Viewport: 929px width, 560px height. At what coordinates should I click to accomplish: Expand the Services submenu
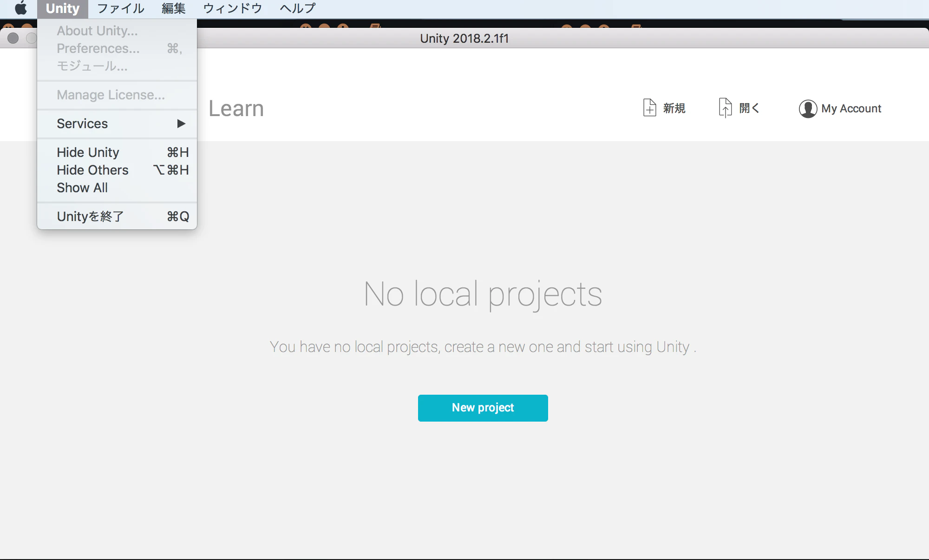117,124
